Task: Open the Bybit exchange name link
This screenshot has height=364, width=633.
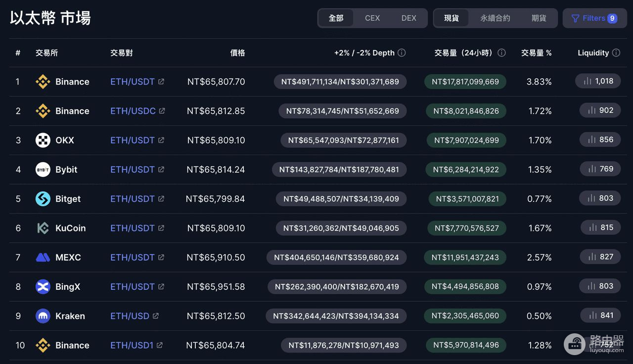Action: click(66, 170)
